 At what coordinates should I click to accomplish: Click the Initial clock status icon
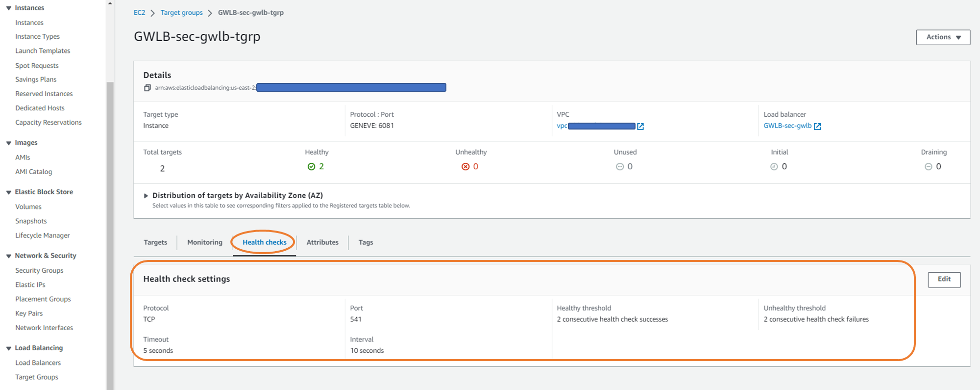pyautogui.click(x=774, y=167)
